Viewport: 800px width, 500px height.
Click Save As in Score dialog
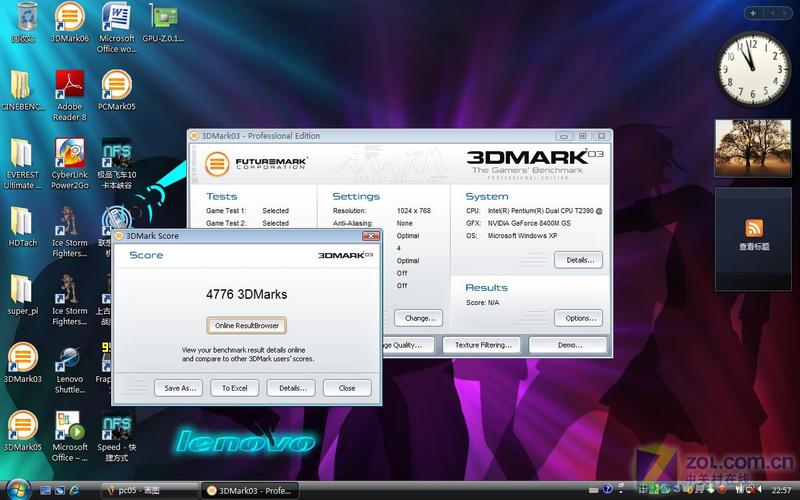pos(179,388)
